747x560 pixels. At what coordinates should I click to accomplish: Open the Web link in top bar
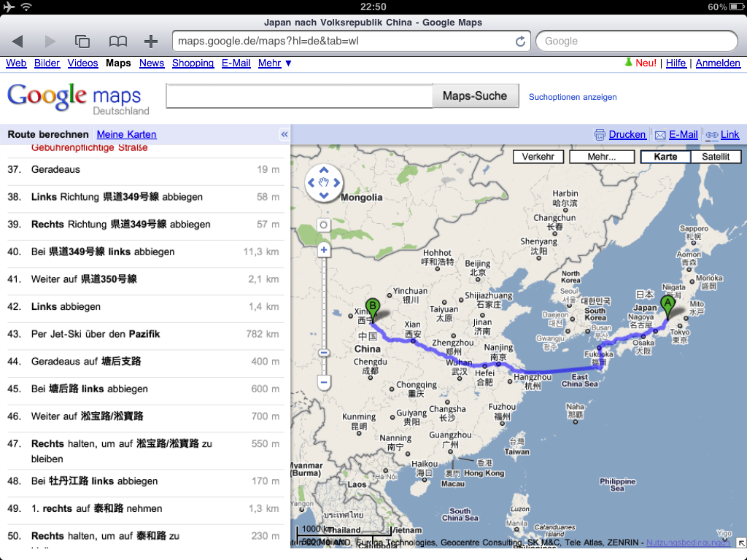click(16, 63)
